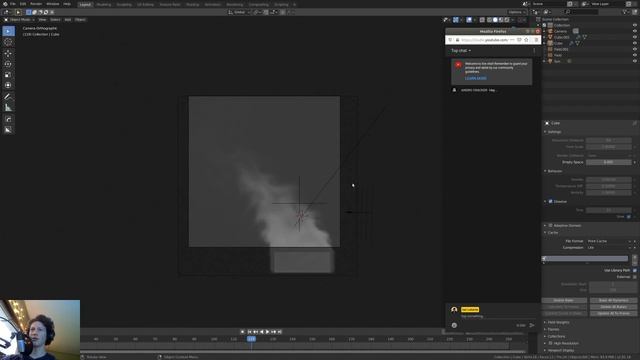Image resolution: width=640 pixels, height=360 pixels.
Task: Play the animation in reverse
Action: (262, 332)
